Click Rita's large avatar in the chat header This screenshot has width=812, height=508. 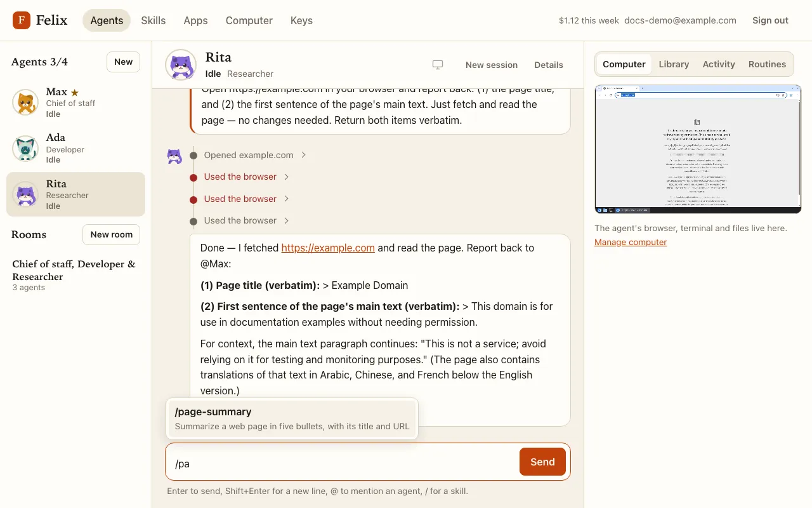tap(181, 65)
